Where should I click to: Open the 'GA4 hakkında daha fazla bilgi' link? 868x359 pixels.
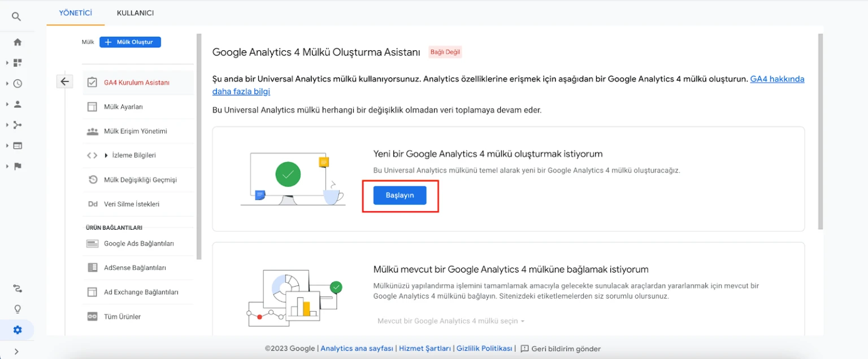point(776,78)
